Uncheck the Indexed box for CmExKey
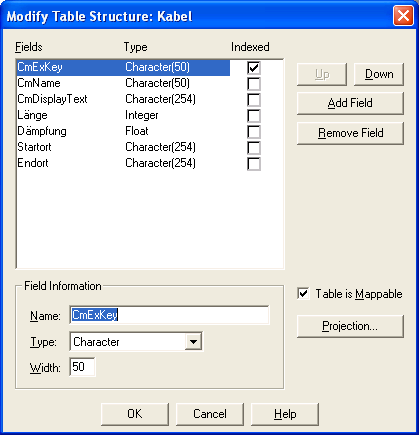The height and width of the screenshot is (435, 419). tap(254, 68)
